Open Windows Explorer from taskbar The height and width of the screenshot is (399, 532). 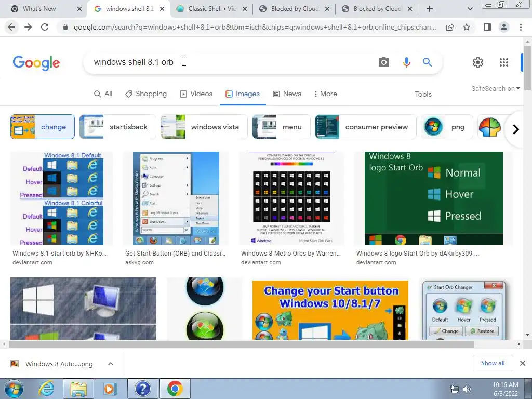click(79, 389)
